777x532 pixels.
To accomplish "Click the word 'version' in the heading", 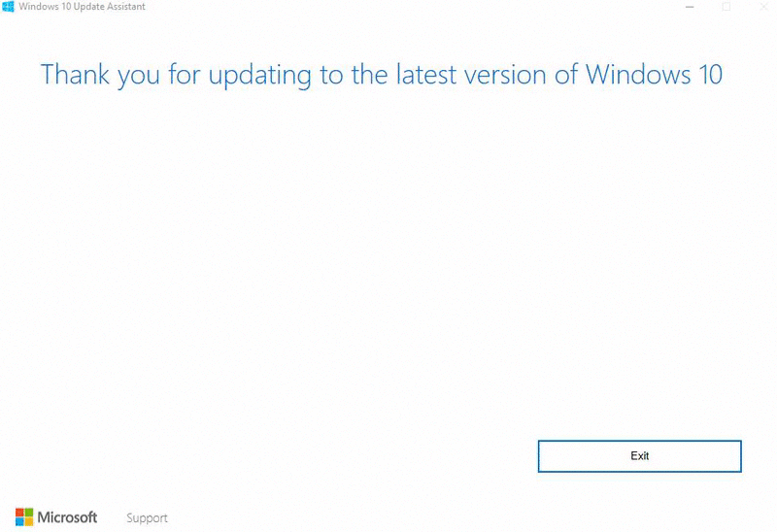I will (x=505, y=75).
